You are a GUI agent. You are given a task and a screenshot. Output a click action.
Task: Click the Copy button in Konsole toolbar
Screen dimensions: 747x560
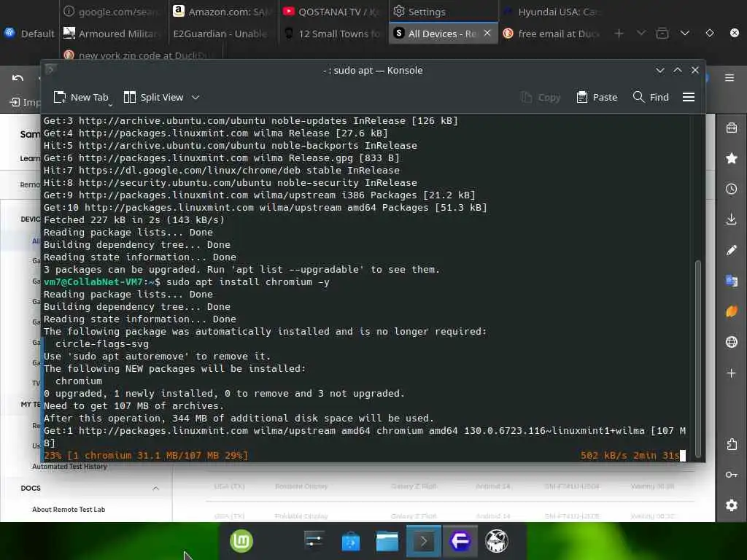coord(541,97)
